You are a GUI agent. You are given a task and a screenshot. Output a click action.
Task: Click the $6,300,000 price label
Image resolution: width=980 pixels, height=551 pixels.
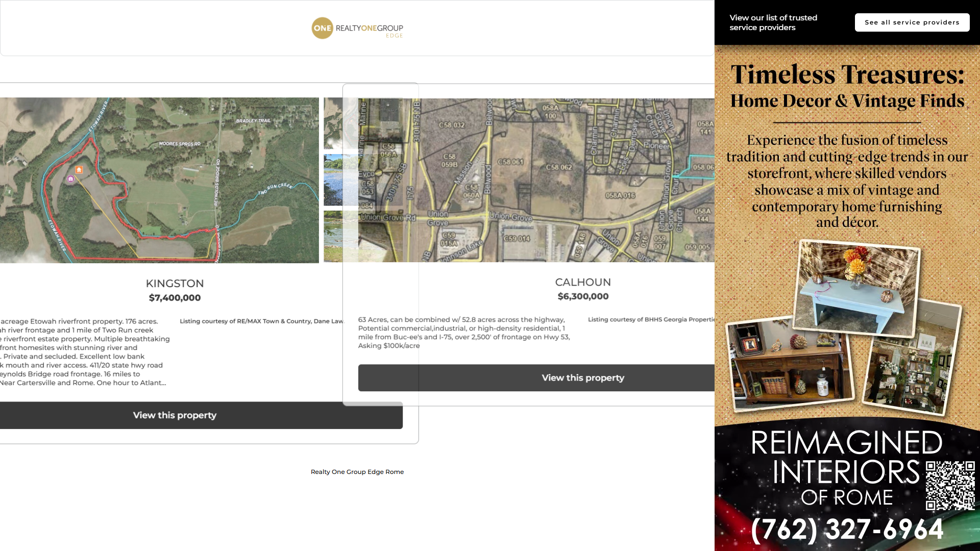[583, 296]
